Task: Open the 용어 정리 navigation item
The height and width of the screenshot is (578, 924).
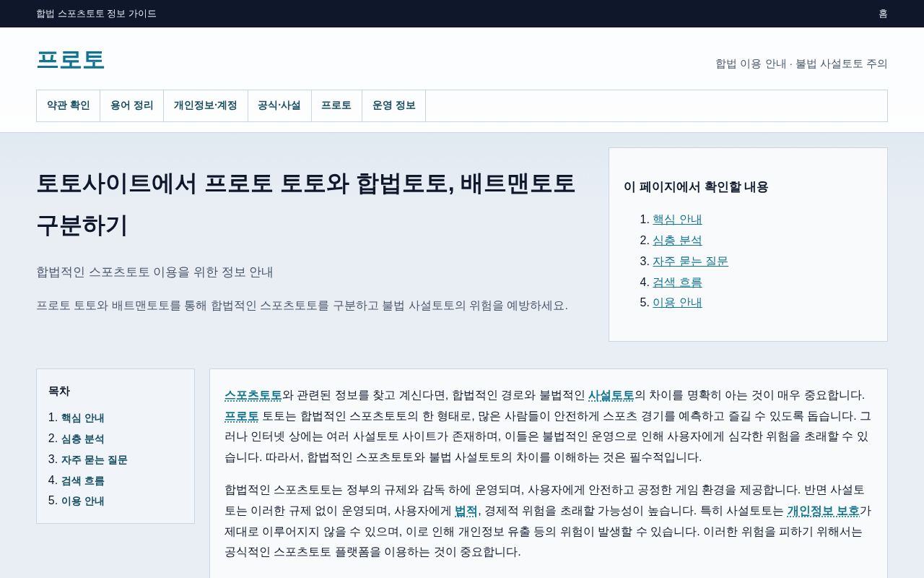Action: click(x=132, y=105)
